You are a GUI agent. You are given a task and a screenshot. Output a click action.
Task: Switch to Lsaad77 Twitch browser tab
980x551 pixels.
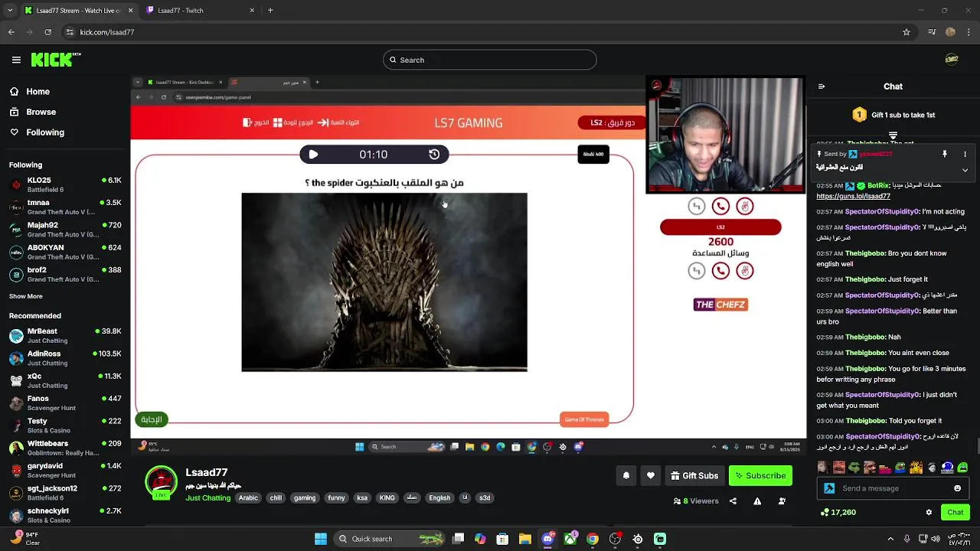point(201,11)
